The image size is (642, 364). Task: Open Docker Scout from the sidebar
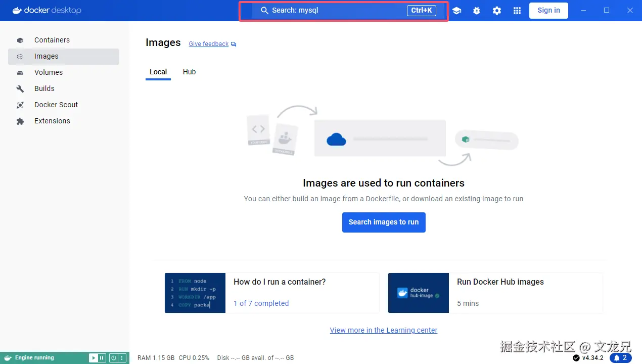pos(56,105)
